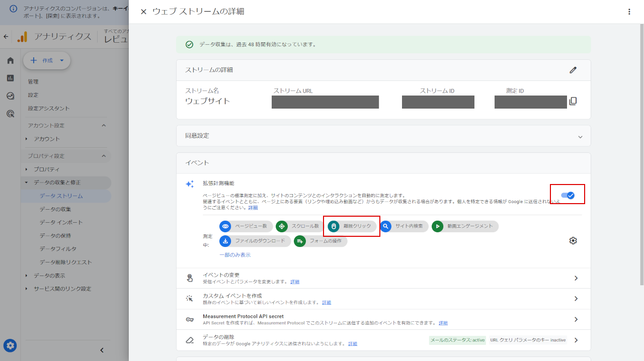Select データ ストリーム in the sidebar
644x361 pixels.
click(x=61, y=196)
